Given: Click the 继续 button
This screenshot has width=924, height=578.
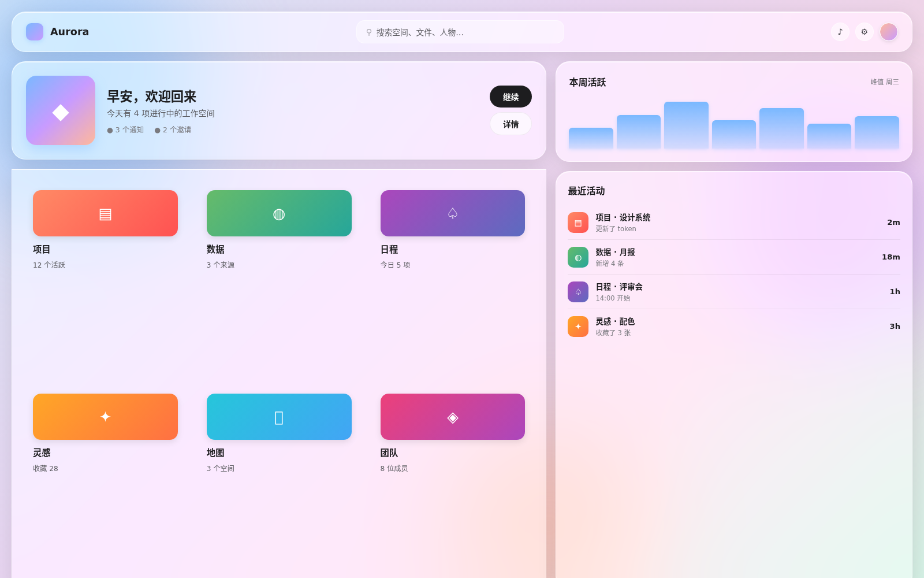Looking at the screenshot, I should [x=511, y=97].
